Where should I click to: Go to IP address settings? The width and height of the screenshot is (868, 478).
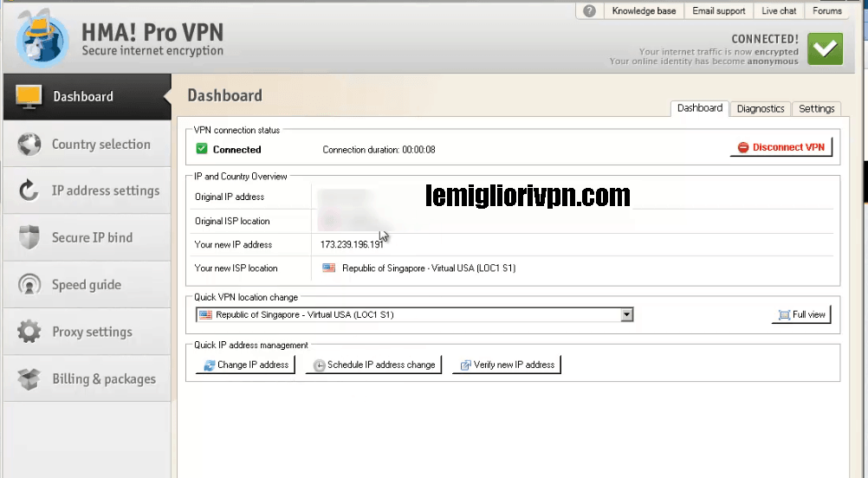(87, 191)
